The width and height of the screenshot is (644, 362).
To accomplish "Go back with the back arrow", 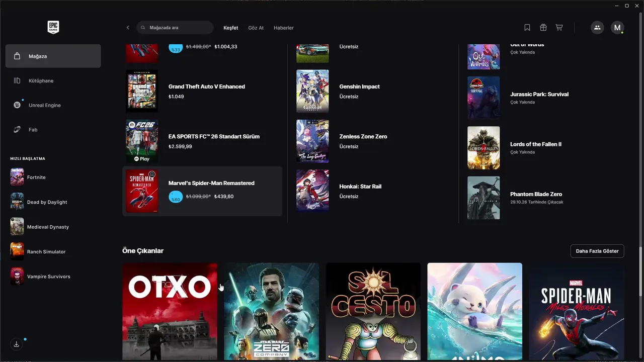I will (128, 28).
